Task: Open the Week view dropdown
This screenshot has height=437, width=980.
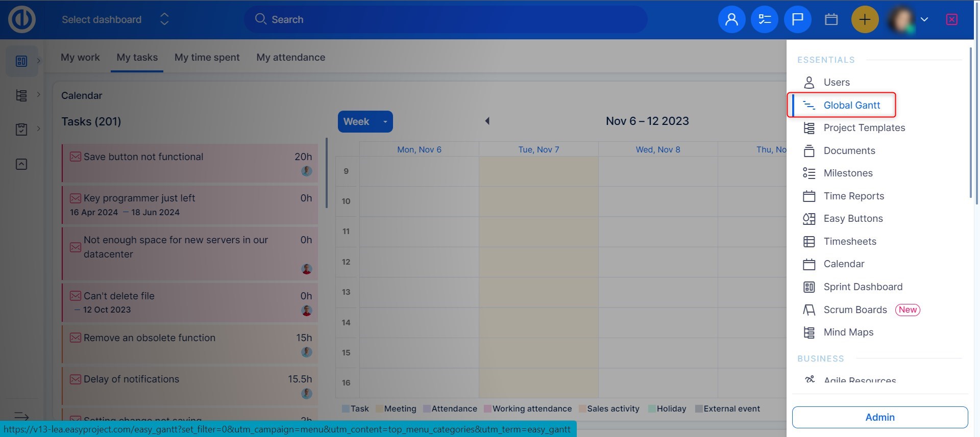Action: [x=385, y=121]
